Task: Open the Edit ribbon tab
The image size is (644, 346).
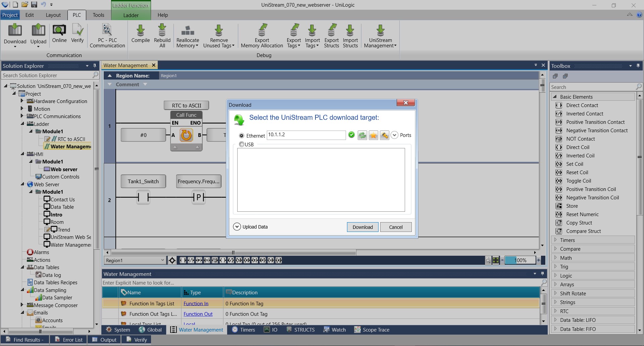Action: [x=30, y=15]
